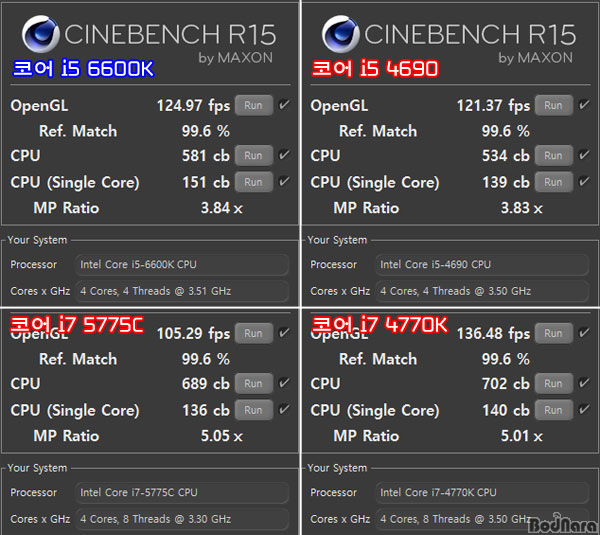Click the 689 cb CPU score
Viewport: 600px width, 535px height.
click(206, 383)
